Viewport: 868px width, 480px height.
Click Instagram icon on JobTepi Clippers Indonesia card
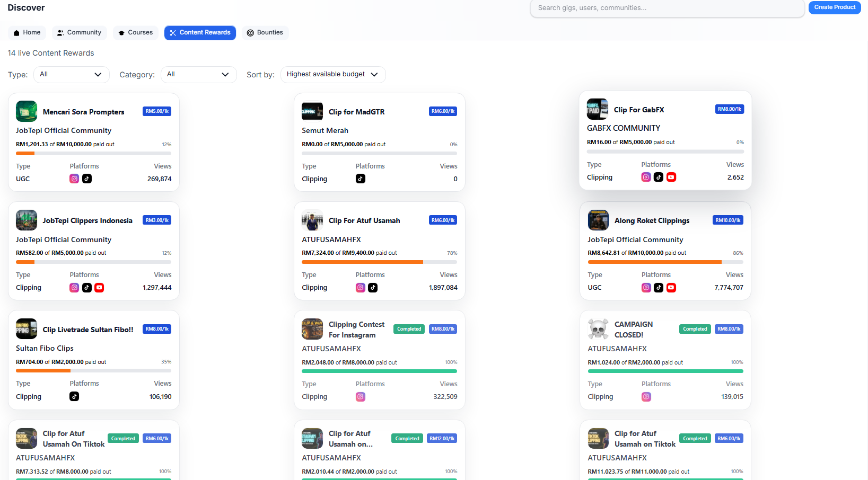pyautogui.click(x=74, y=288)
